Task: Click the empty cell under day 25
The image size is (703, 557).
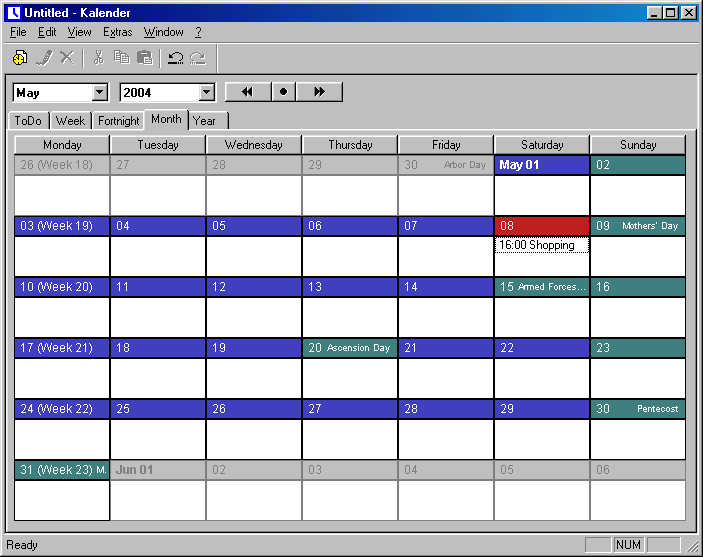Action: coord(158,439)
